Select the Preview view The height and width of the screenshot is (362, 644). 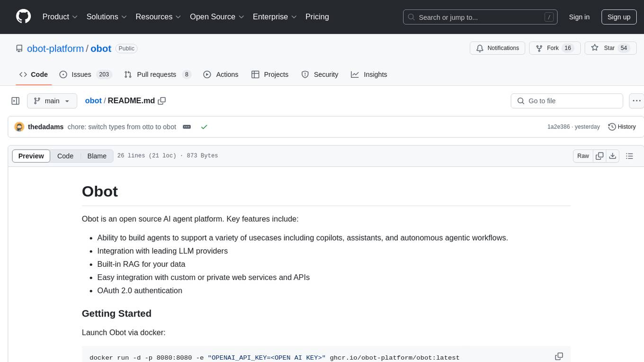pos(31,156)
